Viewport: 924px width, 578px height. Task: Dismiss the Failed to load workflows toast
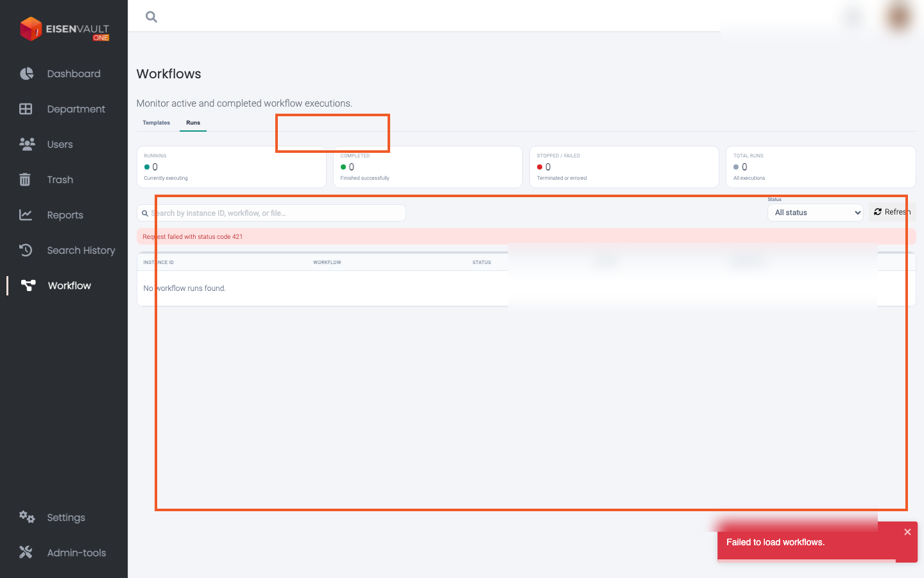[907, 532]
